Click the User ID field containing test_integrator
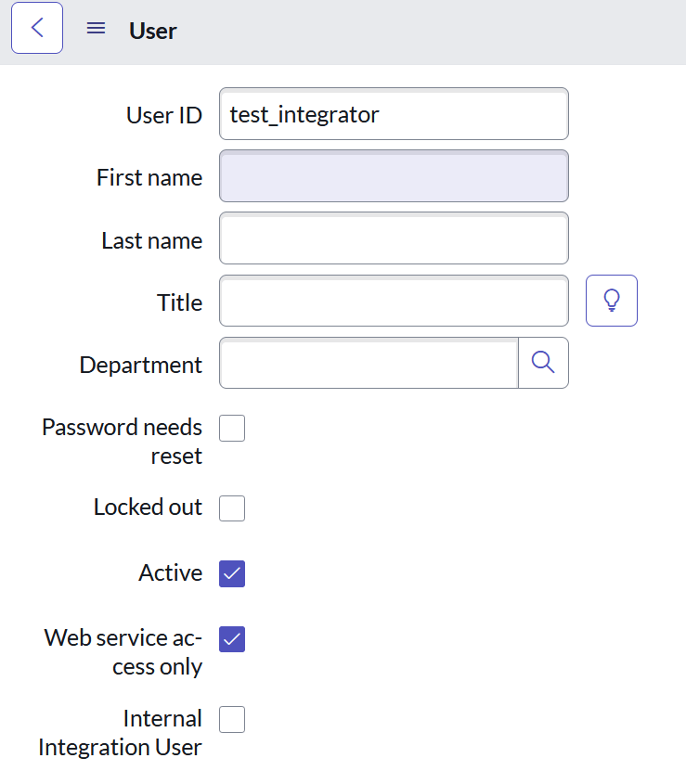686x784 pixels. [x=394, y=114]
